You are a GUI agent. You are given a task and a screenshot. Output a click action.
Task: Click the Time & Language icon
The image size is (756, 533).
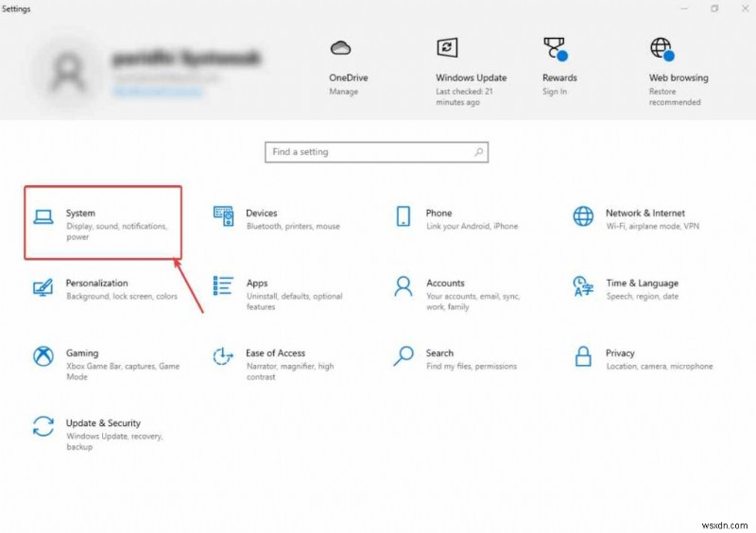point(583,286)
